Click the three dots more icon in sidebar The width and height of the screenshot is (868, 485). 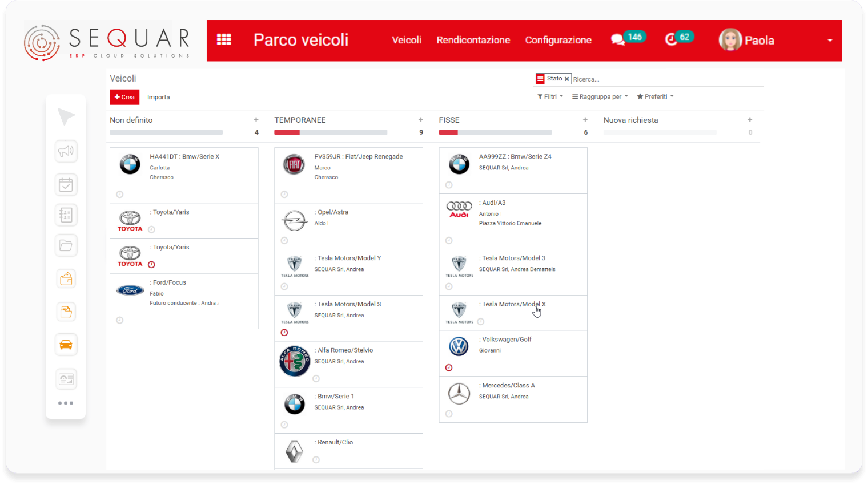click(x=66, y=403)
